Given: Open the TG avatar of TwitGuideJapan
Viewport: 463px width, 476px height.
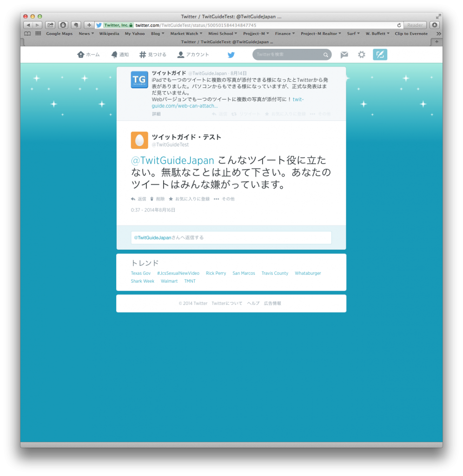Looking at the screenshot, I should (139, 79).
